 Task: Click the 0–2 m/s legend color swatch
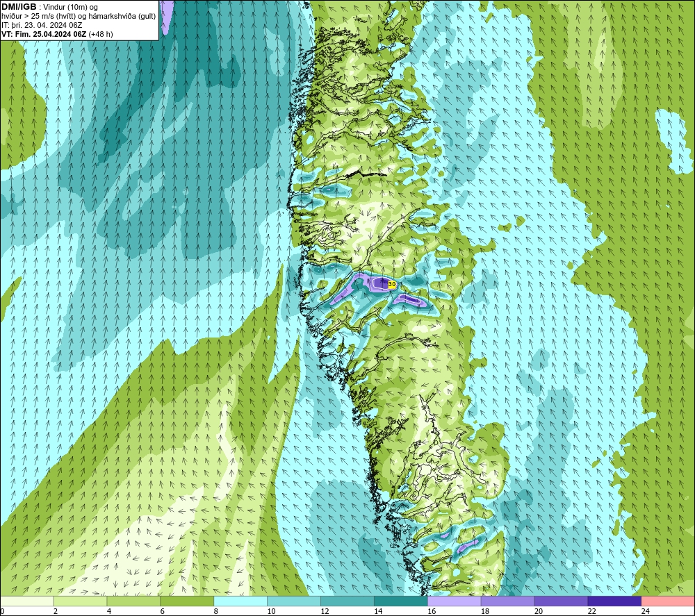(26, 601)
